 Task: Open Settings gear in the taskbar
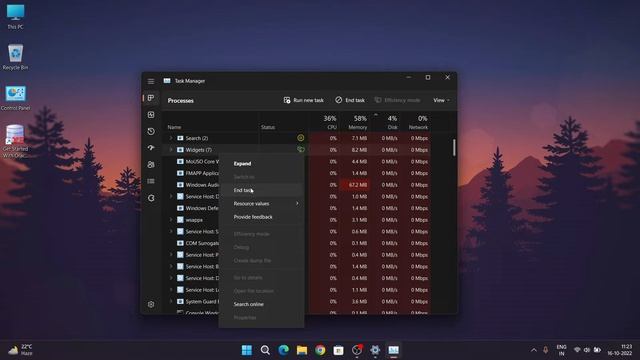click(375, 350)
